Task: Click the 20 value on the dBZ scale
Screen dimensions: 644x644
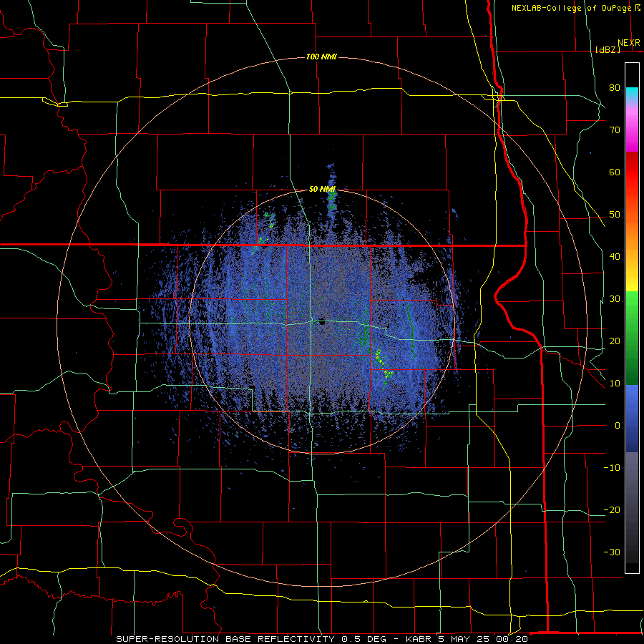Action: click(x=615, y=341)
